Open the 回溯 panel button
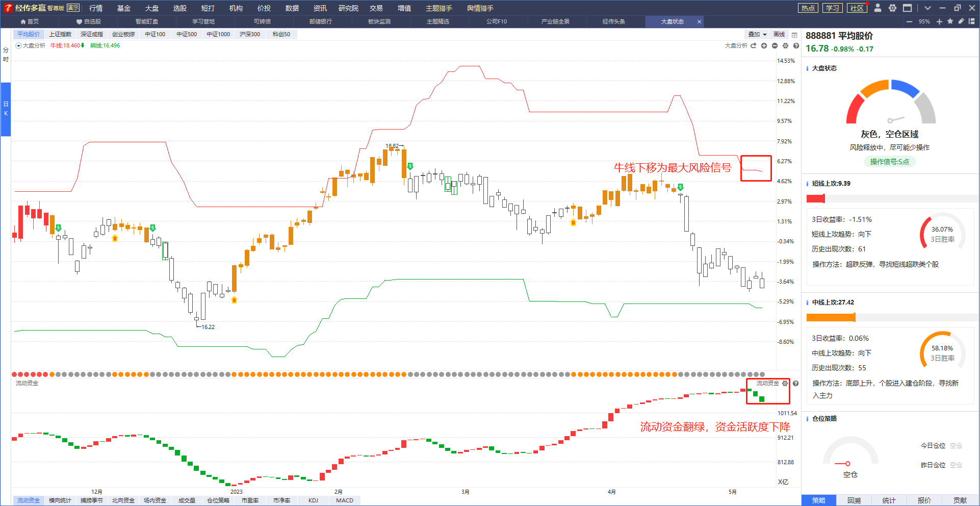The image size is (980, 506). click(x=854, y=500)
